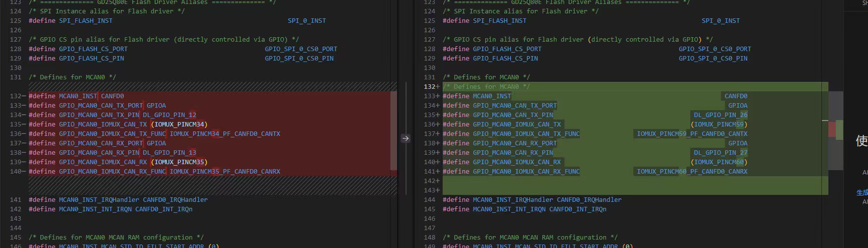Click SPI_0_INST value in the left pane
The width and height of the screenshot is (868, 248).
click(x=306, y=20)
